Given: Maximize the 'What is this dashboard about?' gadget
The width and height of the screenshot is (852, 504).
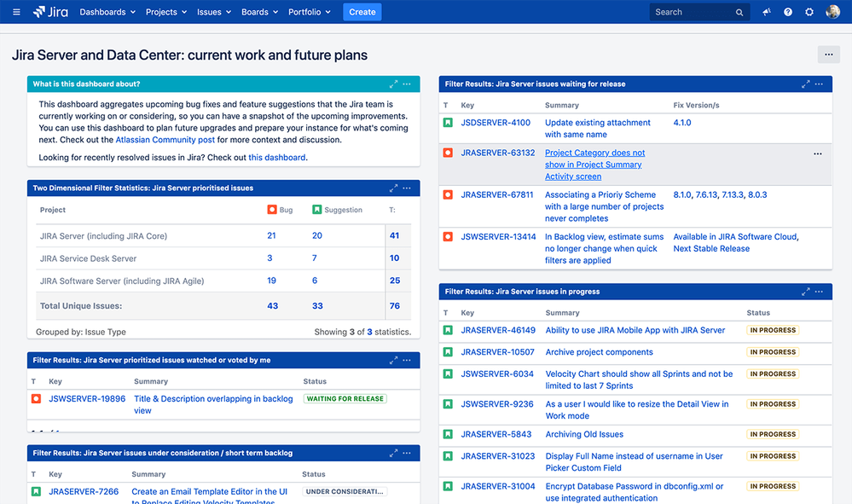Looking at the screenshot, I should point(393,84).
